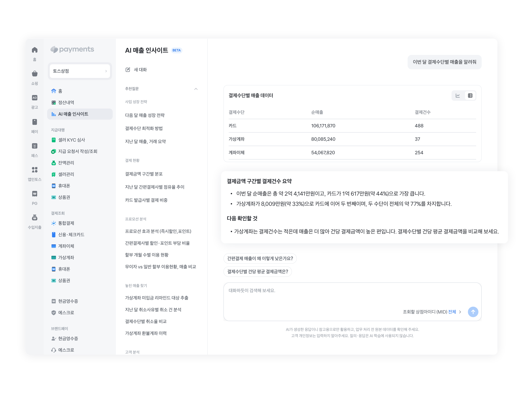This screenshot has width=532, height=393.
Task: Select 가상계좌 미입금 리마인드 대상 추출 question
Action: 157,298
